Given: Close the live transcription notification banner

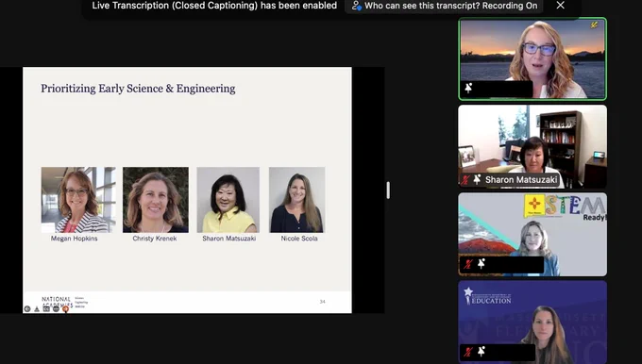Looking at the screenshot, I should click(x=561, y=6).
